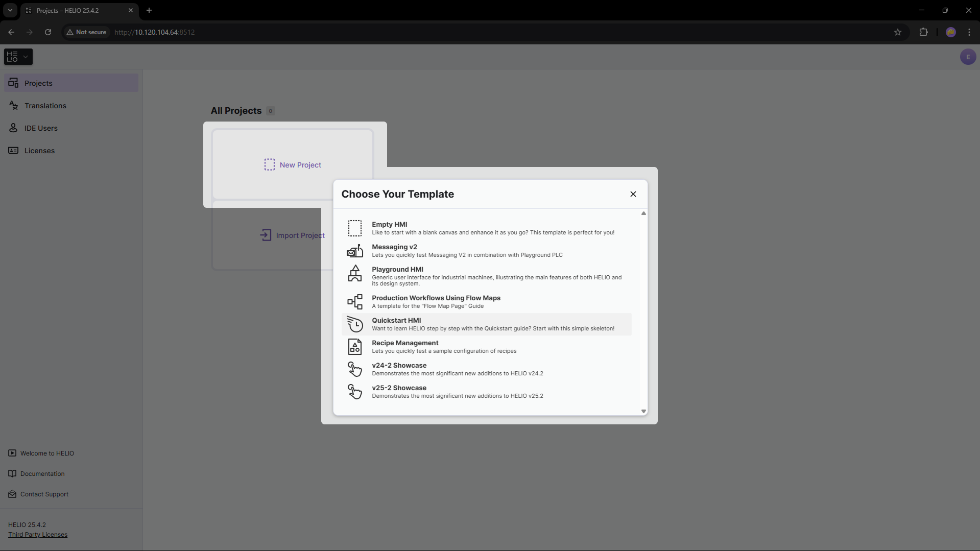Open the user avatar account menu

(968, 57)
